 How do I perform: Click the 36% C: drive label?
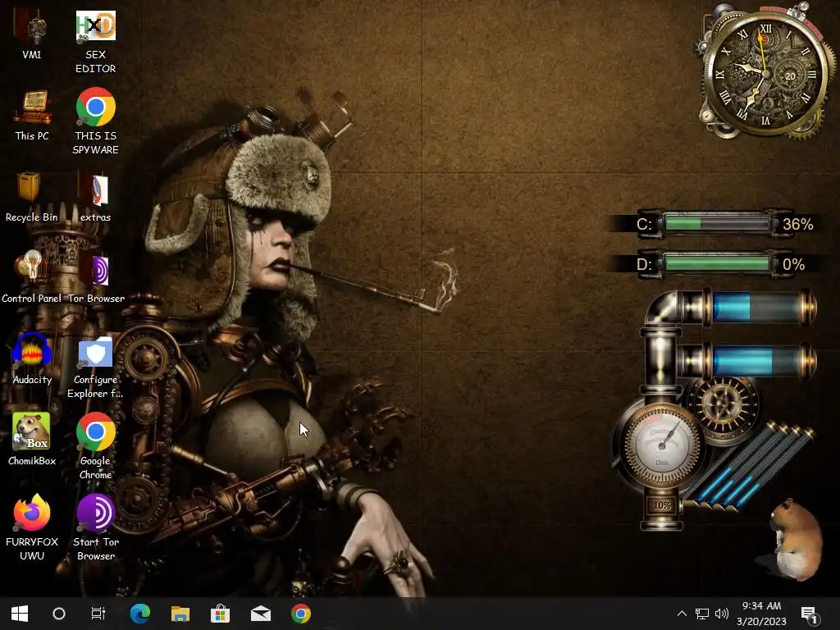(797, 224)
